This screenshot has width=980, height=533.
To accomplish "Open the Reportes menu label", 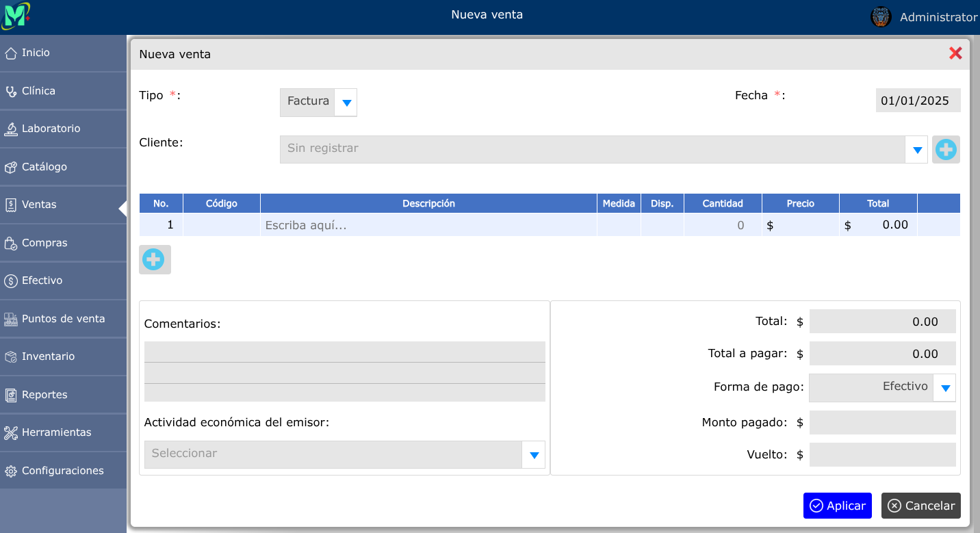I will pos(44,395).
